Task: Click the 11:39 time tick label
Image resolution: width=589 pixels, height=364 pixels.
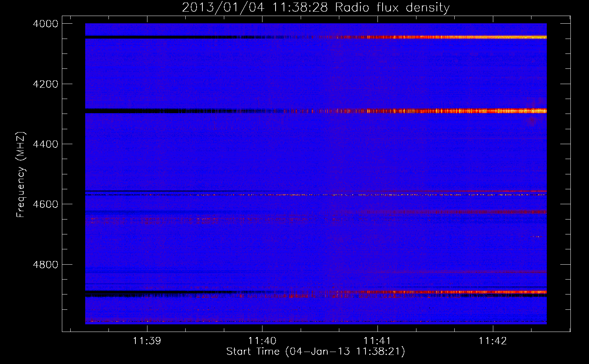Action: [x=147, y=341]
